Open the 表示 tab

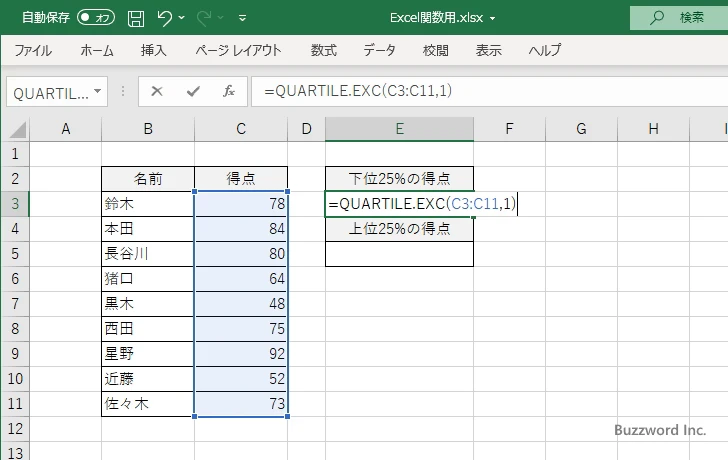click(488, 50)
